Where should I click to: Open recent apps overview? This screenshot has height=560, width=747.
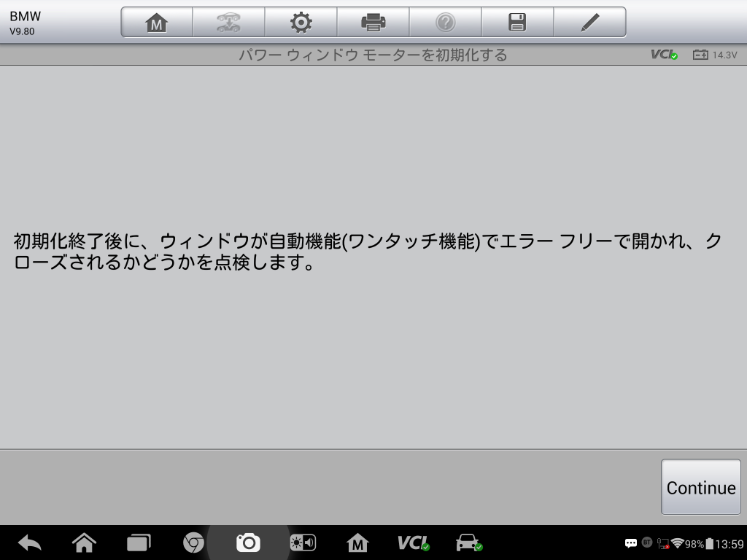pyautogui.click(x=139, y=542)
